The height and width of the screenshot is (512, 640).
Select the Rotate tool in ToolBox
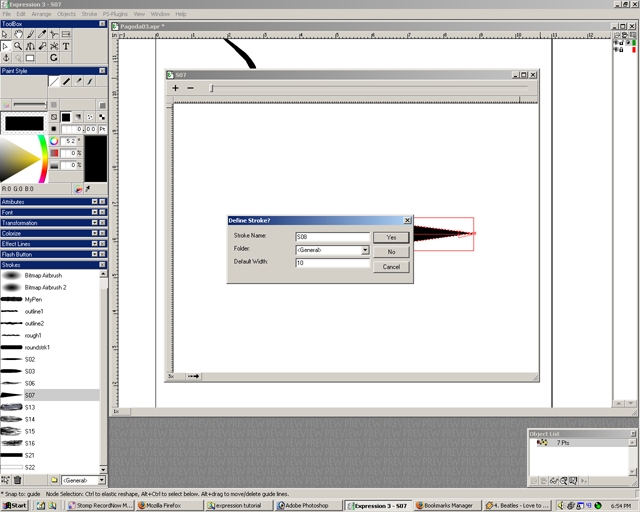click(x=54, y=58)
